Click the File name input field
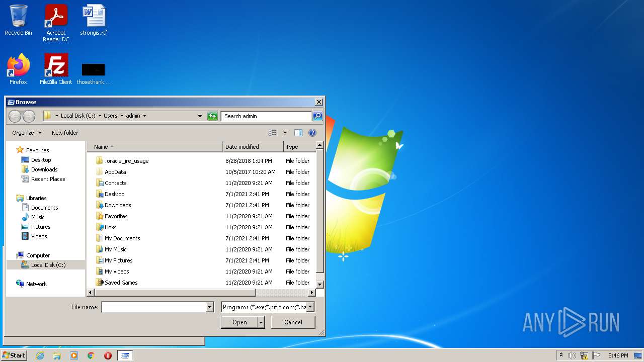 (x=154, y=307)
